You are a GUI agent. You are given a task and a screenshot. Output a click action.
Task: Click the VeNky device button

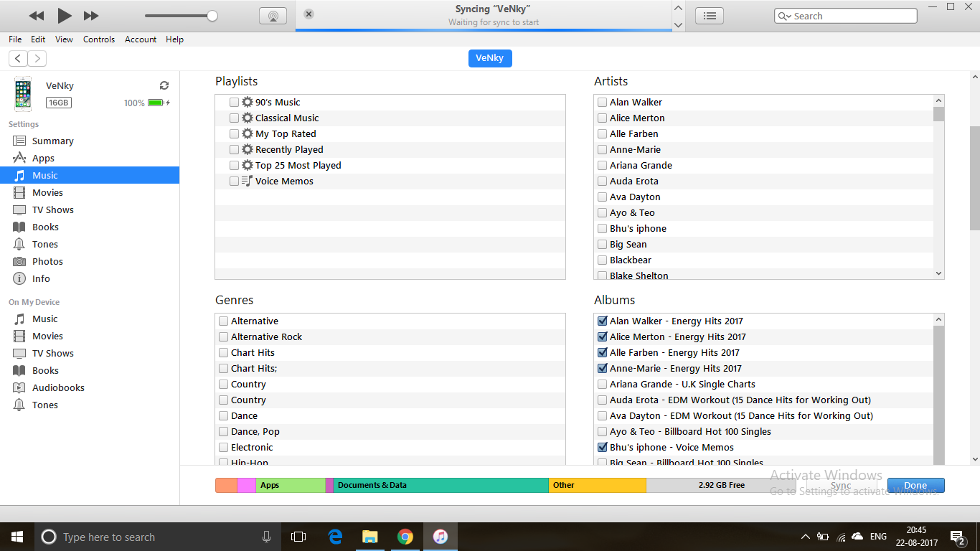(x=490, y=58)
